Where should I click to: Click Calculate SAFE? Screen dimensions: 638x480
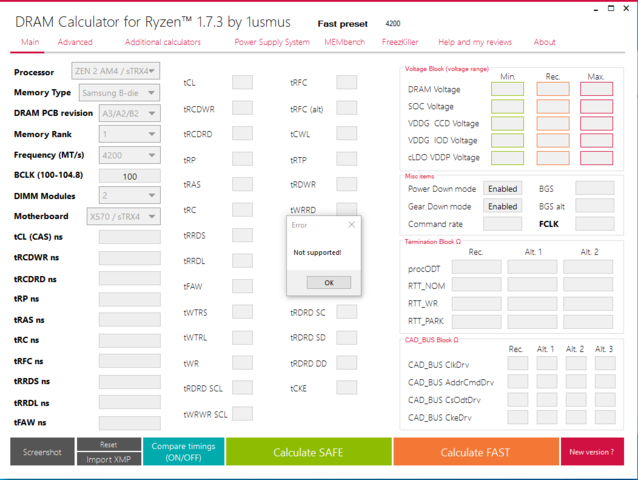click(308, 452)
